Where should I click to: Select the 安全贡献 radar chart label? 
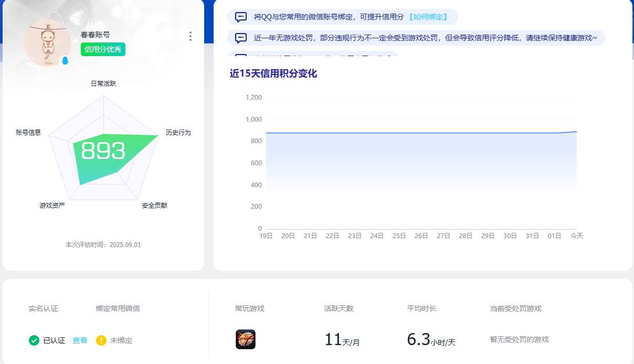pos(154,206)
